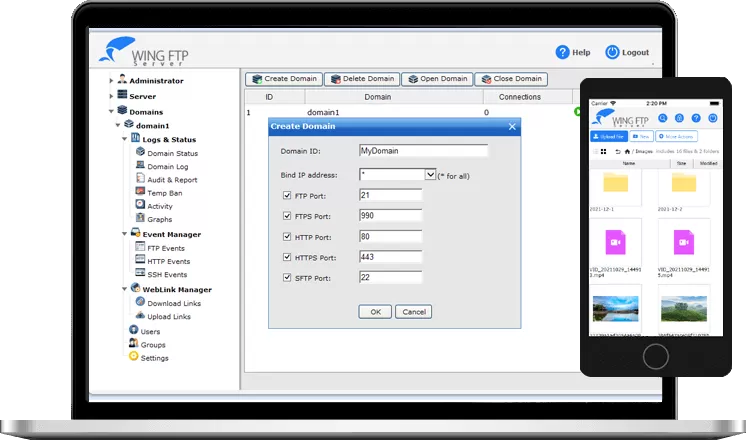Click the Domain Log icon

(140, 165)
